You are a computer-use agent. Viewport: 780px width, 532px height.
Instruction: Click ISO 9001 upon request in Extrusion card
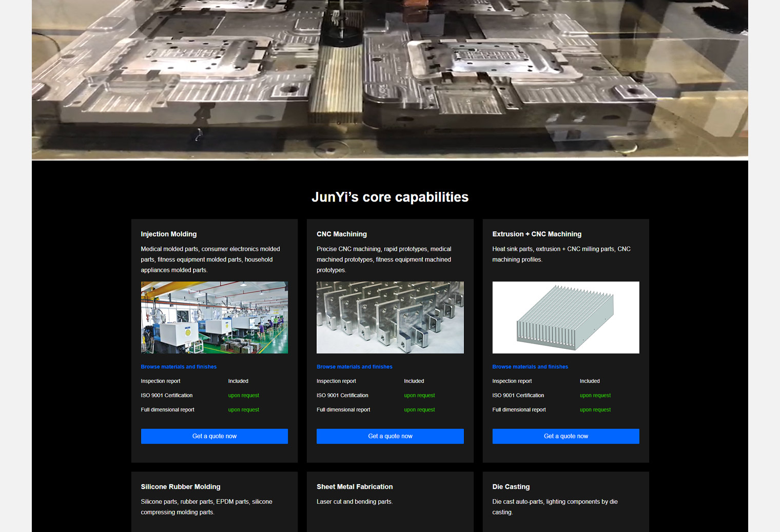pyautogui.click(x=595, y=396)
